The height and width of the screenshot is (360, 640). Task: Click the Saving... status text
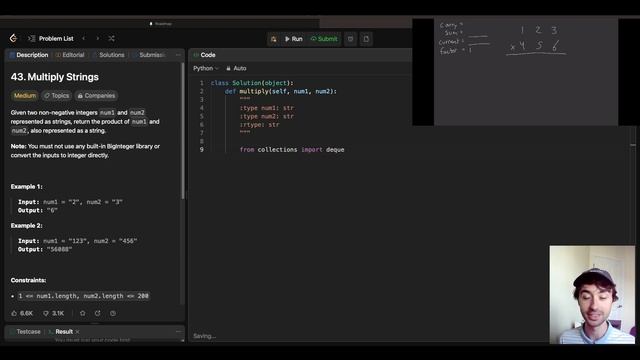click(204, 336)
